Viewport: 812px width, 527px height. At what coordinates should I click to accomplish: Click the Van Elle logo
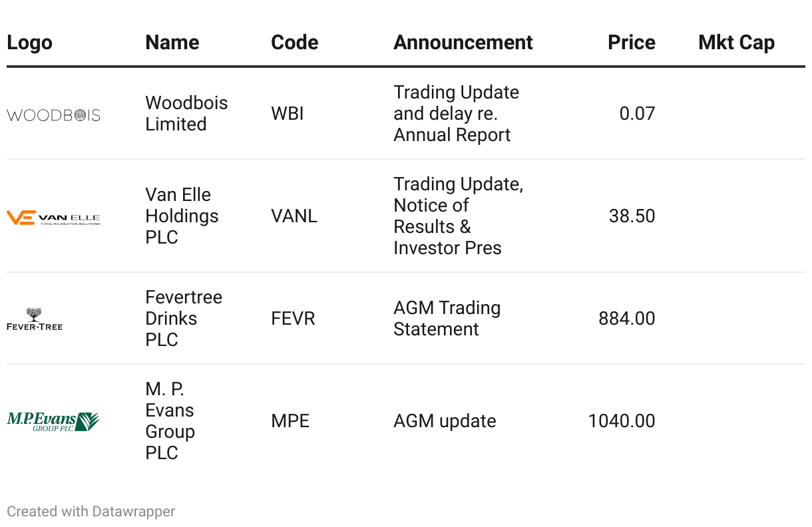click(53, 218)
